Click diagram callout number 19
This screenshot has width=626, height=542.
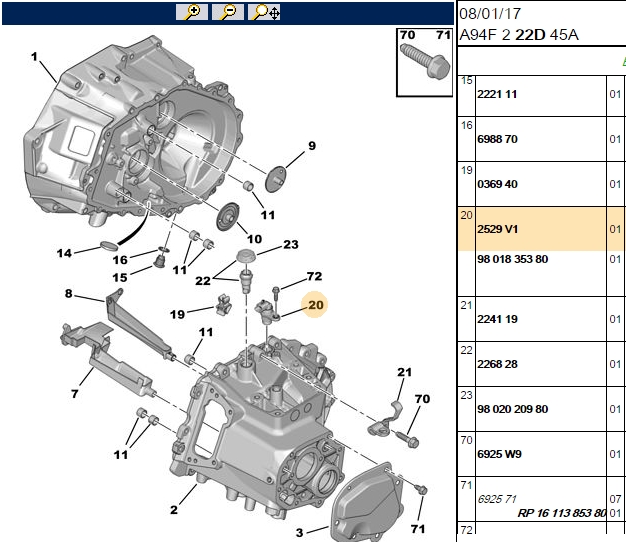(x=178, y=314)
